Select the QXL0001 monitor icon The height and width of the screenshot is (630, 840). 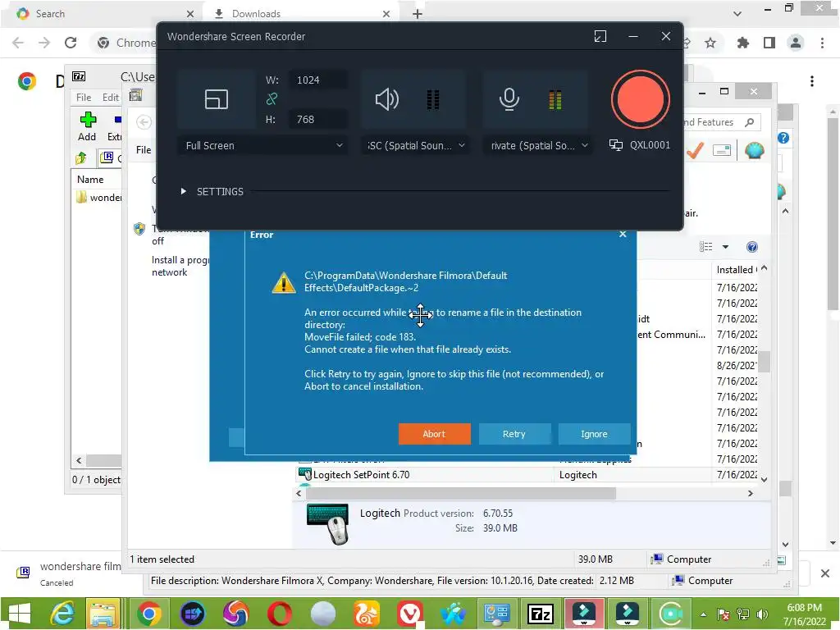point(616,145)
